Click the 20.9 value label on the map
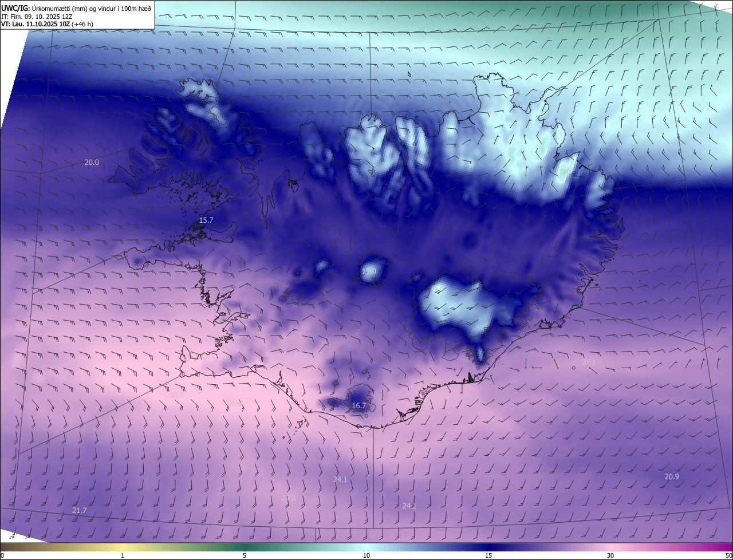Viewport: 733px width, 560px height. pyautogui.click(x=672, y=477)
